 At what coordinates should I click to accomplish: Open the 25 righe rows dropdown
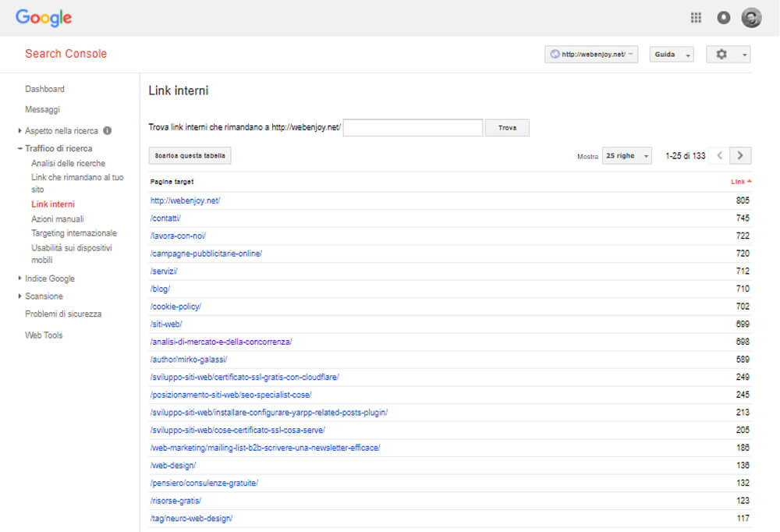[627, 156]
